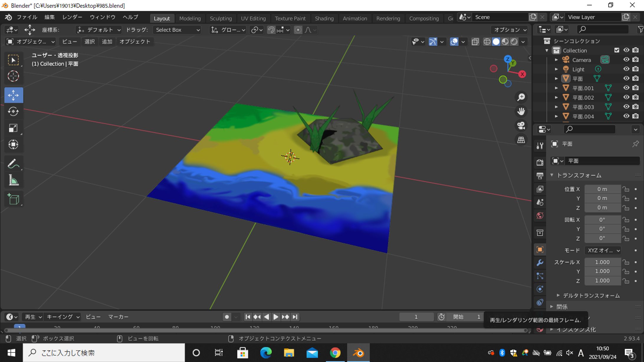This screenshot has height=362, width=644.
Task: Choose the Add Cube tool
Action: [x=13, y=199]
